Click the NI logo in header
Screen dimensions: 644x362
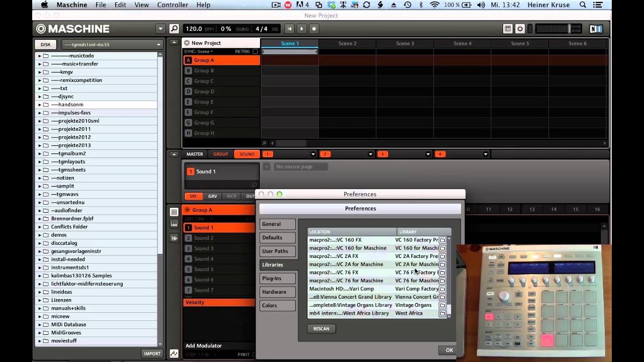tap(596, 29)
